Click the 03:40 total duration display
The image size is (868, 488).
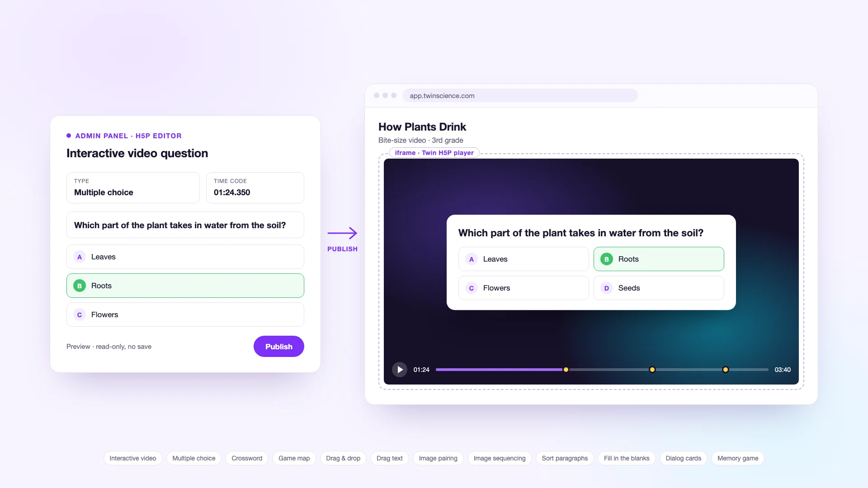783,370
